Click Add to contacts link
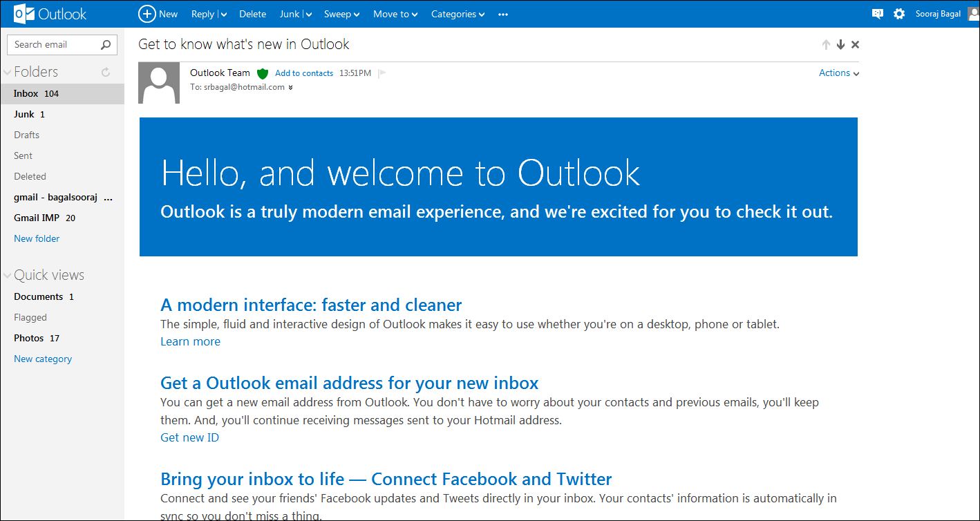The height and width of the screenshot is (521, 980). [x=304, y=73]
